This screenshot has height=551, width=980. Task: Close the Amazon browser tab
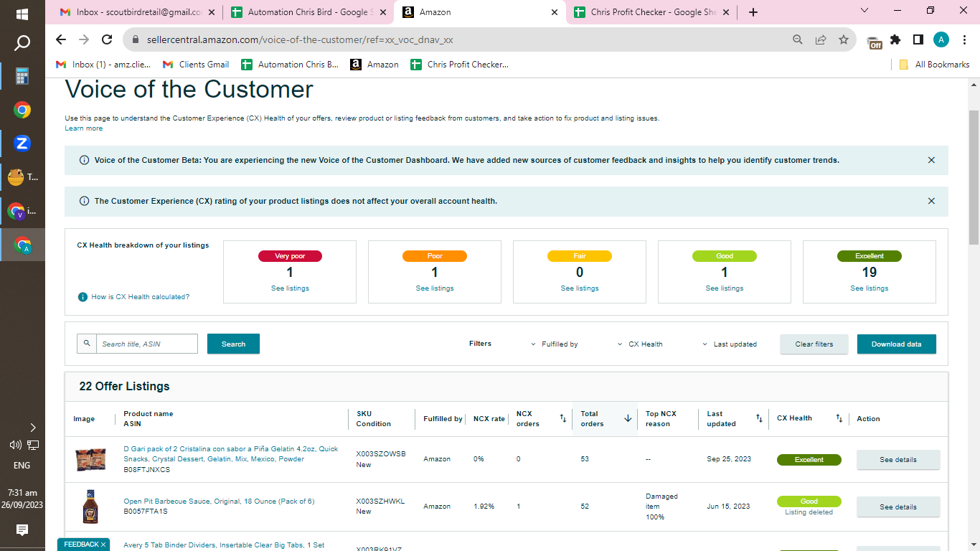[554, 12]
